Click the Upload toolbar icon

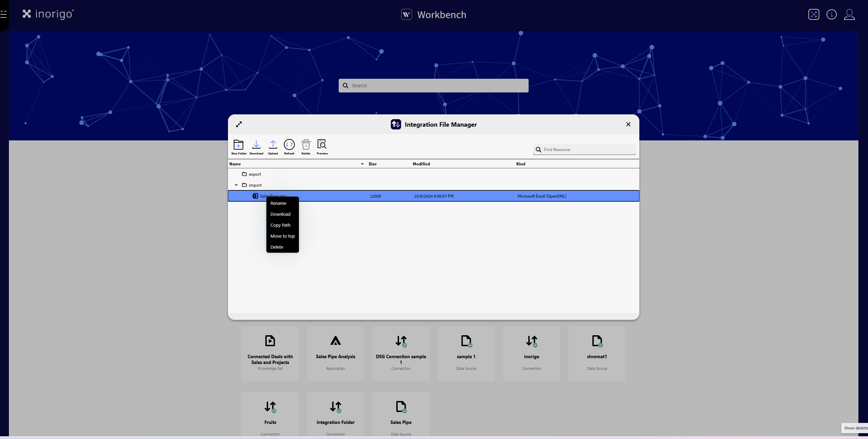(x=273, y=145)
